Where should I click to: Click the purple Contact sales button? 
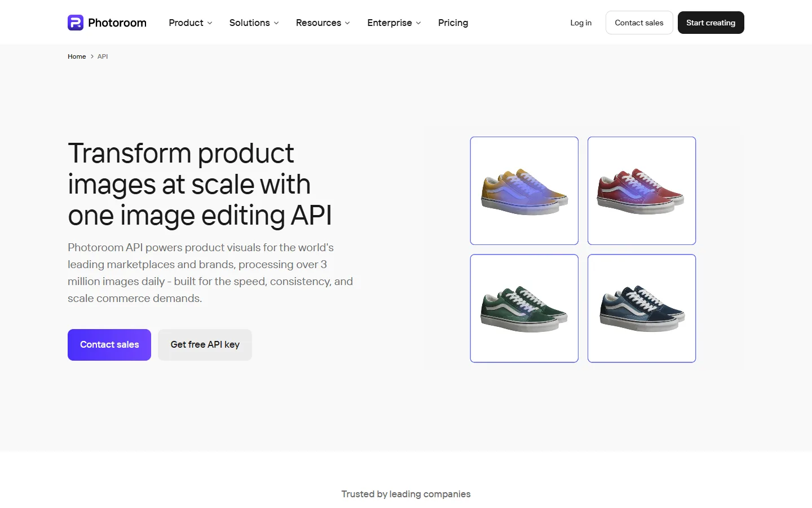click(109, 345)
